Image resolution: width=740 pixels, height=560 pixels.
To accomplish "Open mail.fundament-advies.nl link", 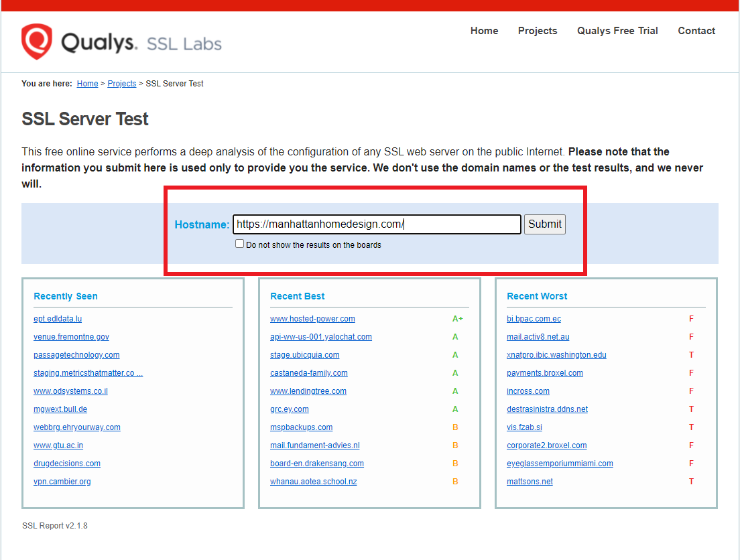I will [315, 445].
